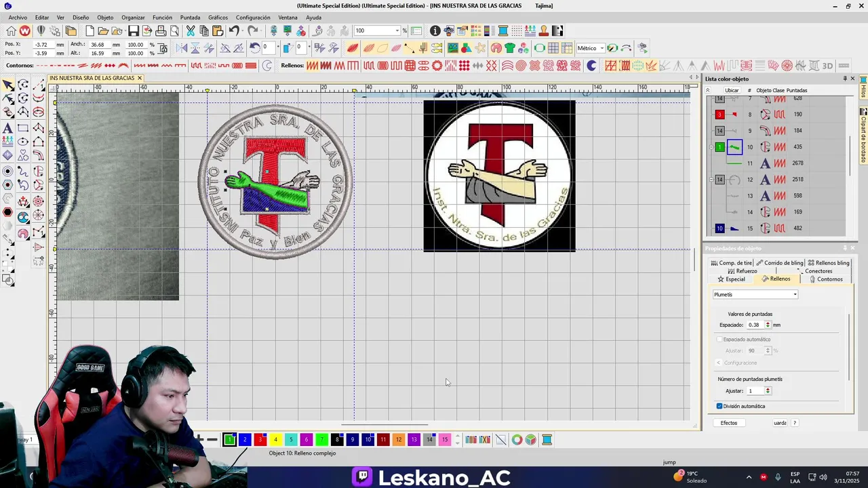Open the Puntada menu
This screenshot has height=488, width=868.
point(190,18)
